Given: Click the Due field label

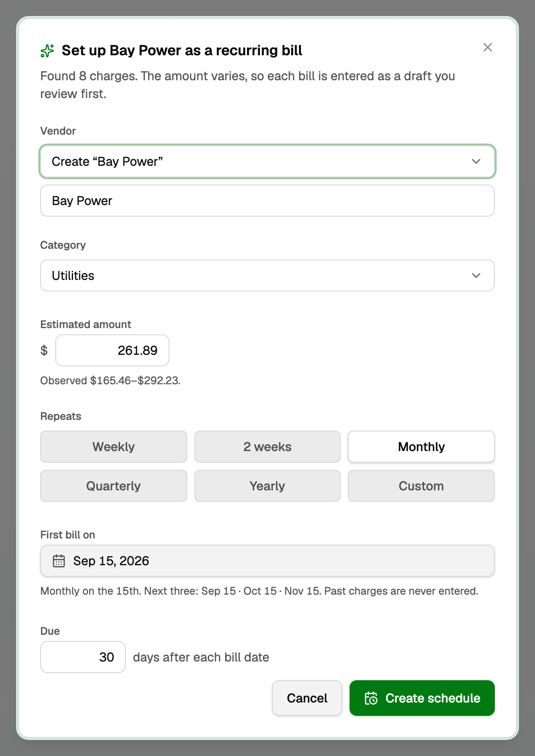Looking at the screenshot, I should click(50, 631).
